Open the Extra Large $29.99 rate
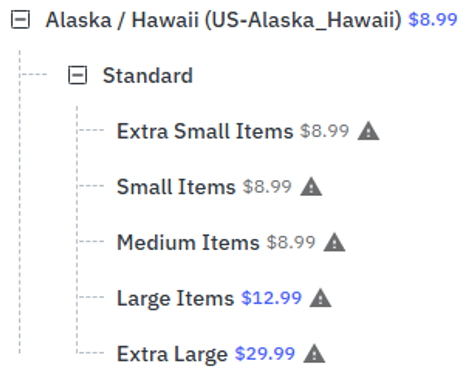This screenshot has height=376, width=467. tap(265, 354)
